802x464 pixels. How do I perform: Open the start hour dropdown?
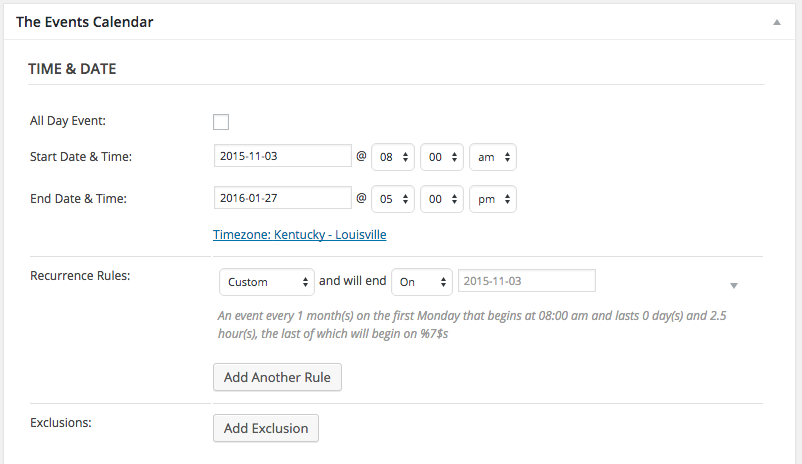coord(392,157)
